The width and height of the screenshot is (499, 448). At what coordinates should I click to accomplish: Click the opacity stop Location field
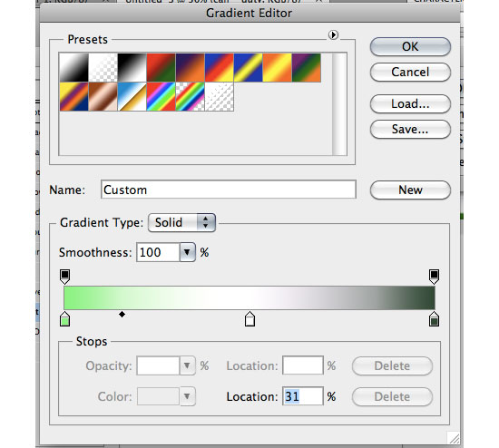coord(303,365)
